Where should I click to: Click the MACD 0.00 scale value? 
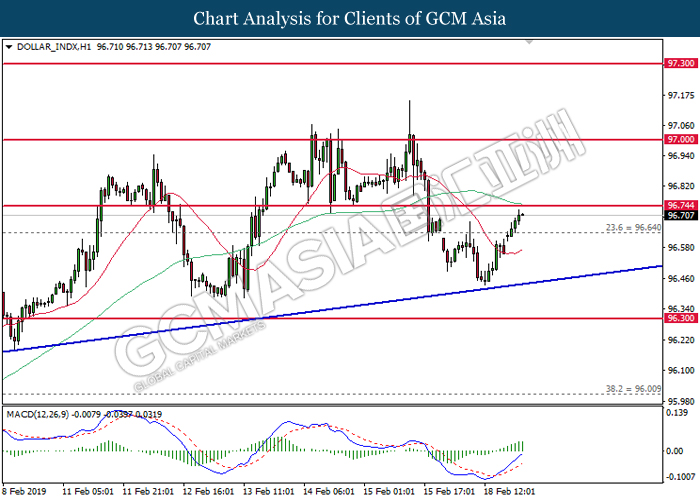tap(674, 451)
